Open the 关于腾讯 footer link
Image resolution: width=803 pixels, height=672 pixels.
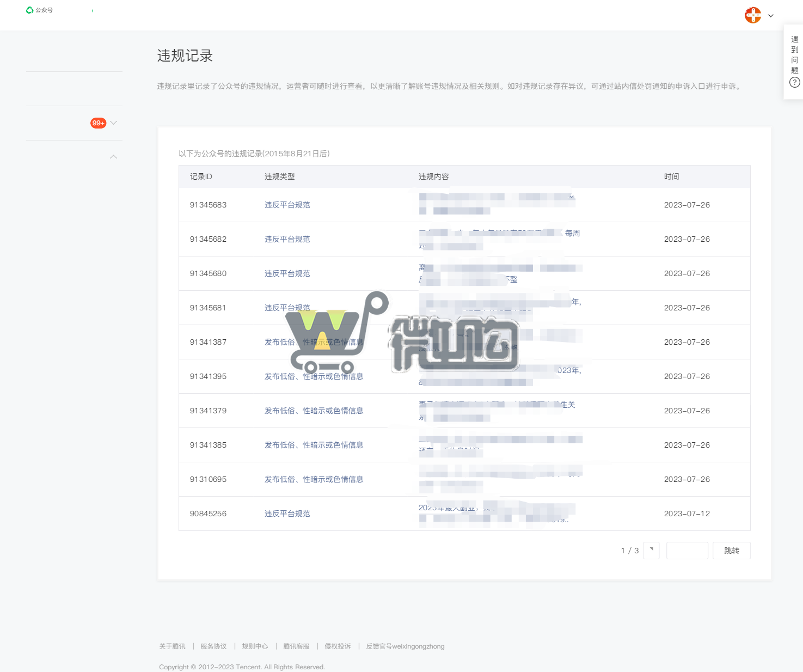[x=172, y=646]
